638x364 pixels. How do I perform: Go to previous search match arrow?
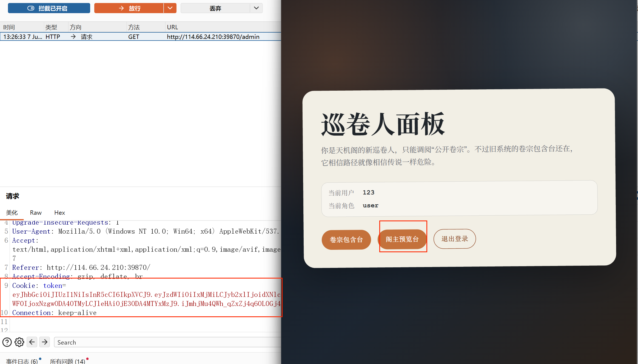32,342
